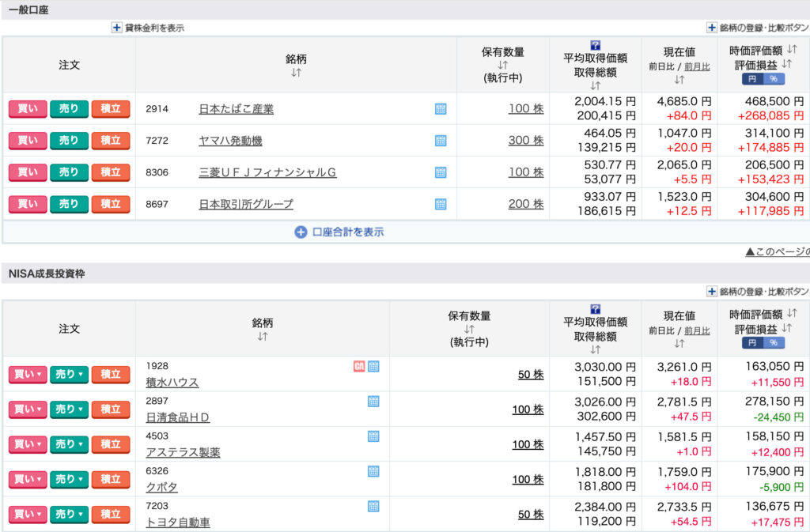810x532 pixels.
Task: Click 前月比 link in 一般口座 header
Action: (697, 66)
